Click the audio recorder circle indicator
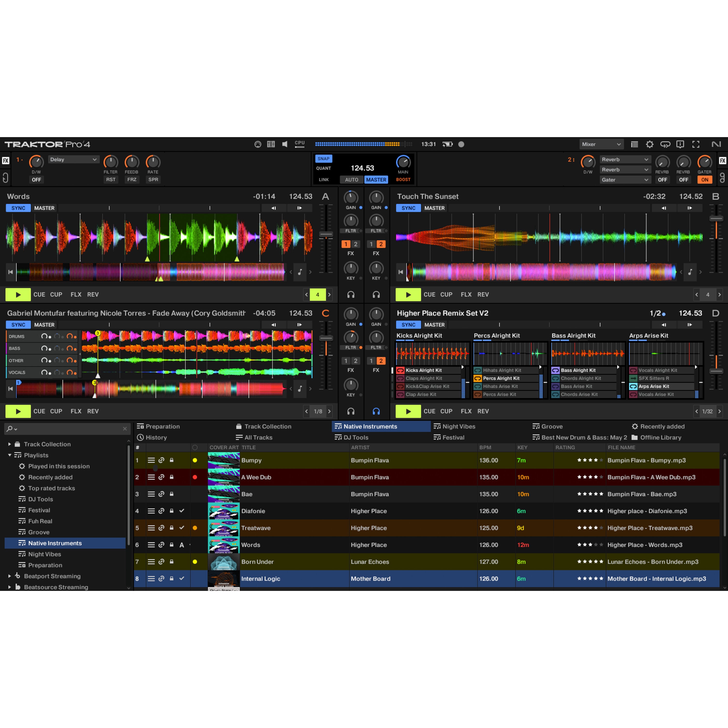This screenshot has width=728, height=728. click(x=461, y=144)
